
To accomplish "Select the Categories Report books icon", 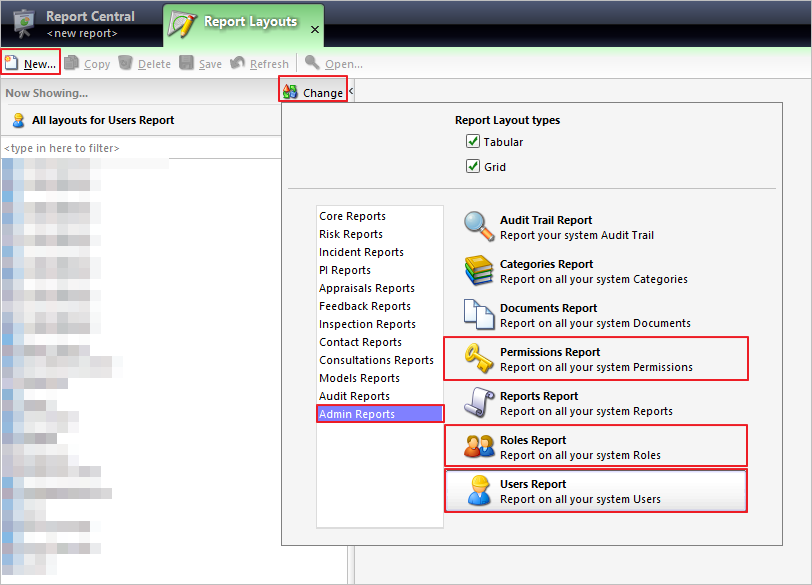I will click(x=479, y=270).
